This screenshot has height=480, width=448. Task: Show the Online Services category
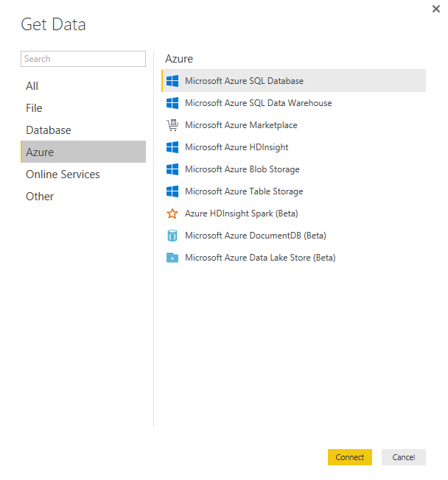[63, 174]
